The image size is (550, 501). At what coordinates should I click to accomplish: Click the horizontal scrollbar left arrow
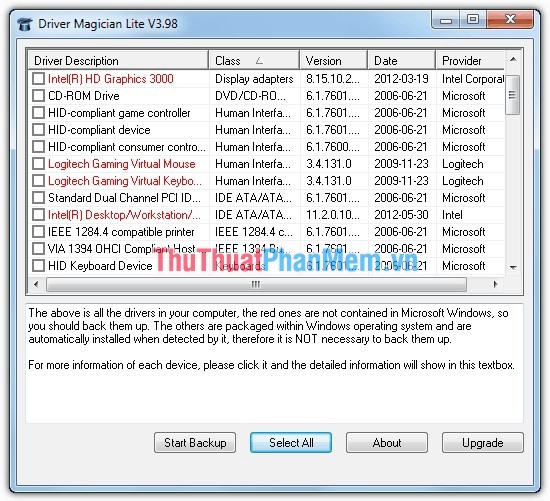pyautogui.click(x=36, y=284)
